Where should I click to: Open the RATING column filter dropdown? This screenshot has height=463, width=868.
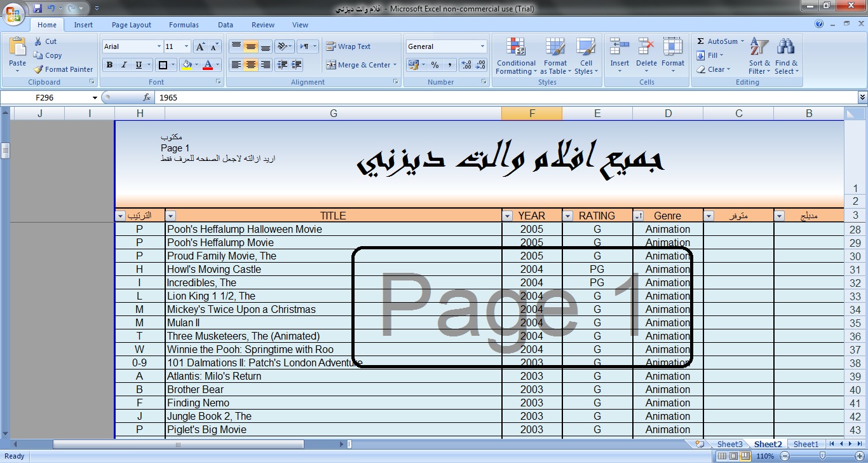point(568,216)
